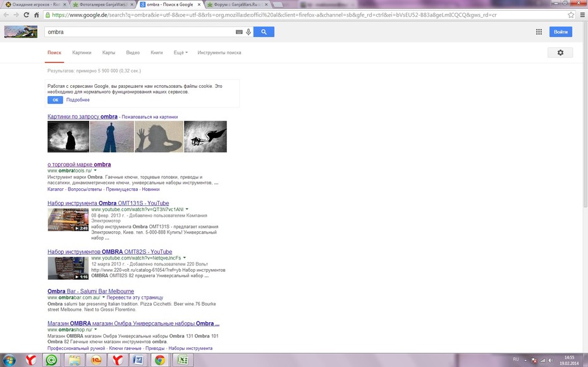This screenshot has width=588, height=367.
Task: Select the Карты search category
Action: coord(109,53)
